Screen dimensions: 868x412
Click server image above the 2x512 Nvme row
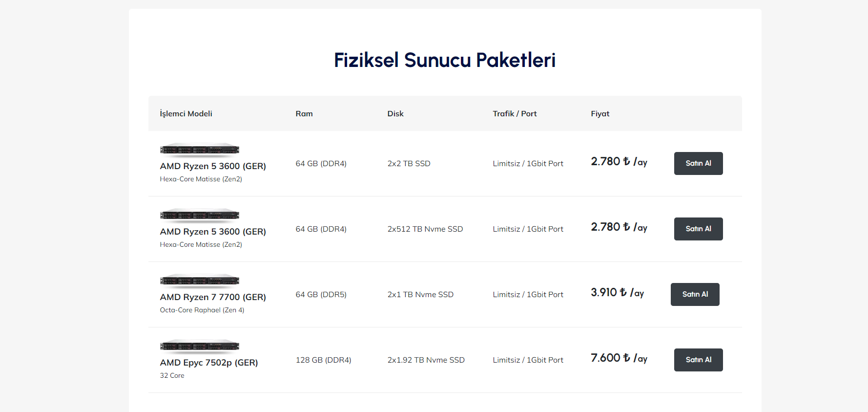tap(200, 215)
